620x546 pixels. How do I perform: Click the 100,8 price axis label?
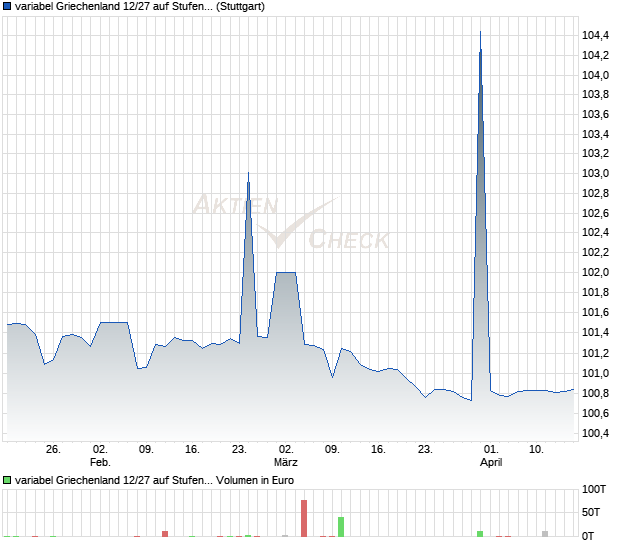tap(595, 393)
